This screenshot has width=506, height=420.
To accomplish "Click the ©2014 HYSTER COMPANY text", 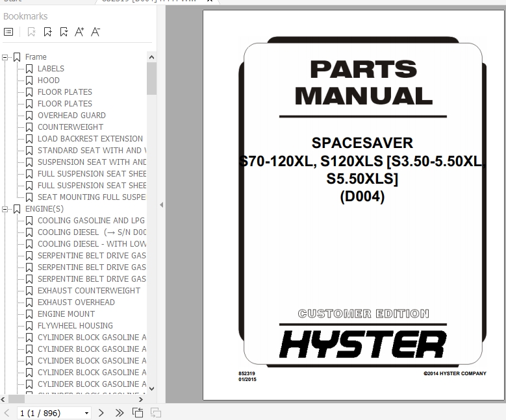I will point(455,373).
